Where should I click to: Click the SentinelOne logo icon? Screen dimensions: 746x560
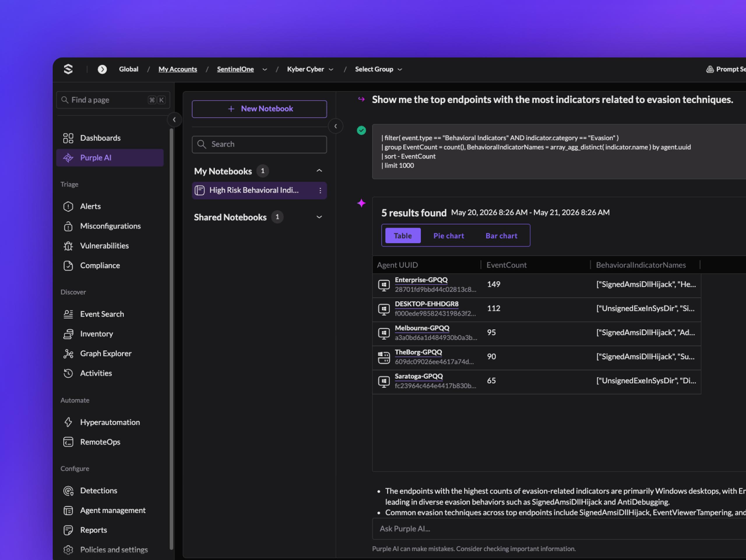(68, 69)
